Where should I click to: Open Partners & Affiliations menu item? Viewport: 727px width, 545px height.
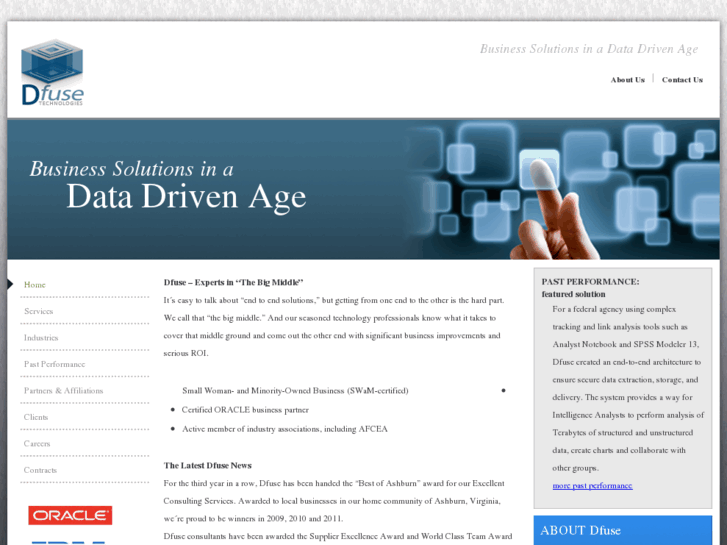[x=64, y=391]
